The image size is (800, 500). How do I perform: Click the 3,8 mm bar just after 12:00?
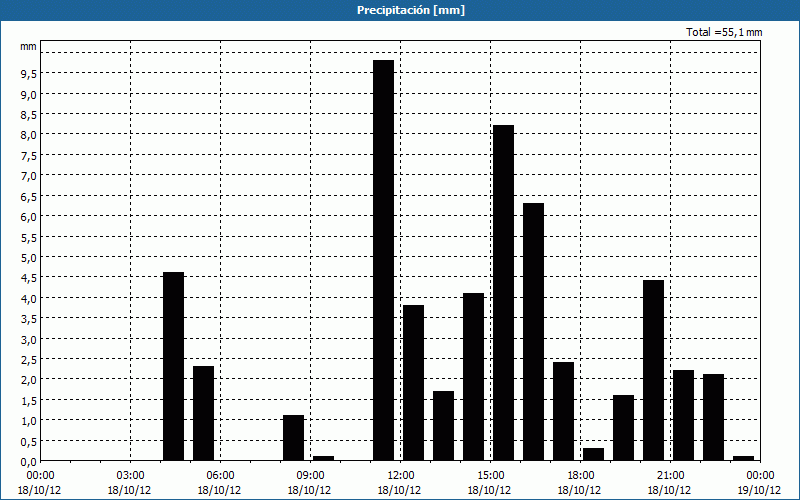pyautogui.click(x=414, y=383)
